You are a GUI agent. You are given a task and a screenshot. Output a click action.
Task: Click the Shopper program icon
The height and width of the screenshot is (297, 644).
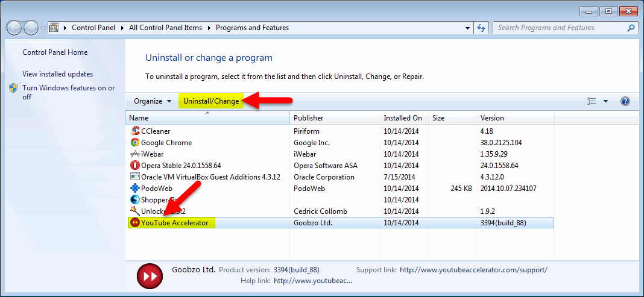134,200
